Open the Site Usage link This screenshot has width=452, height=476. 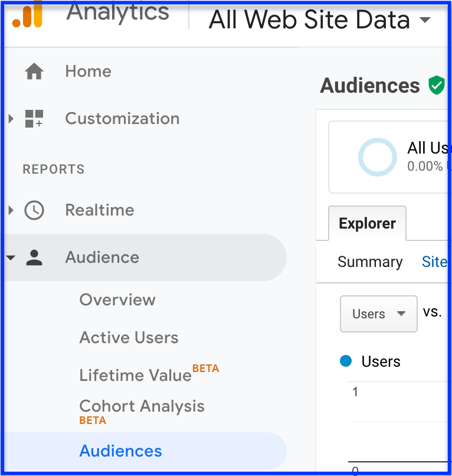[x=434, y=262]
